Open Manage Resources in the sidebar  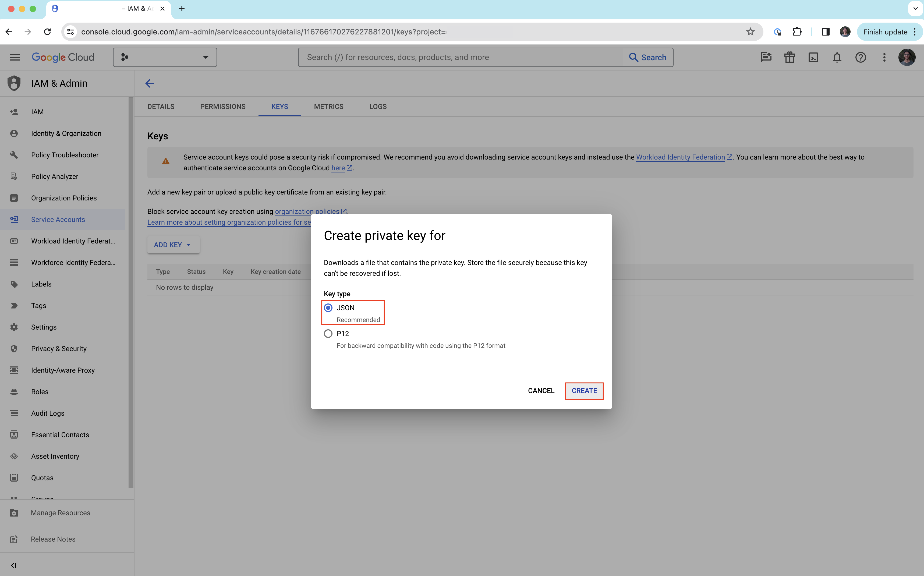tap(67, 513)
